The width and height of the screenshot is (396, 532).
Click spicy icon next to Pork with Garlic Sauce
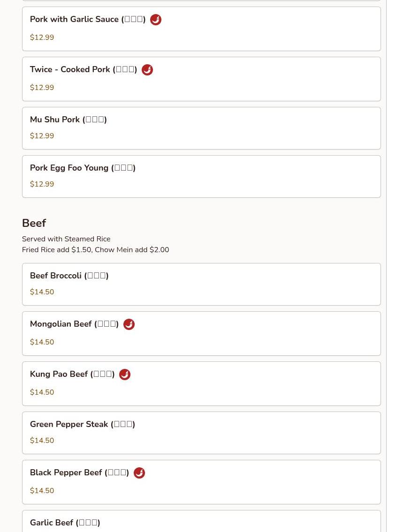[156, 20]
